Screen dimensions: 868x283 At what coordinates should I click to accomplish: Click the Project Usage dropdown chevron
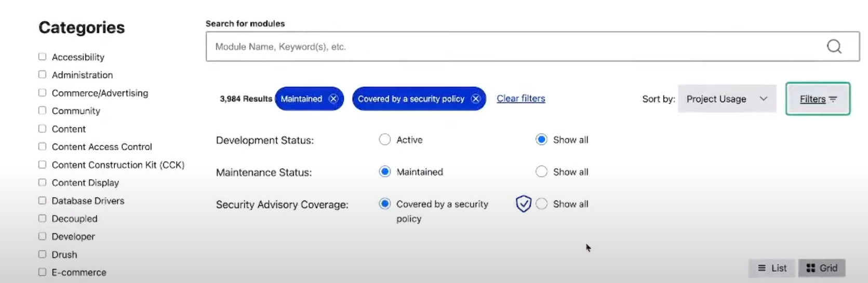(763, 99)
